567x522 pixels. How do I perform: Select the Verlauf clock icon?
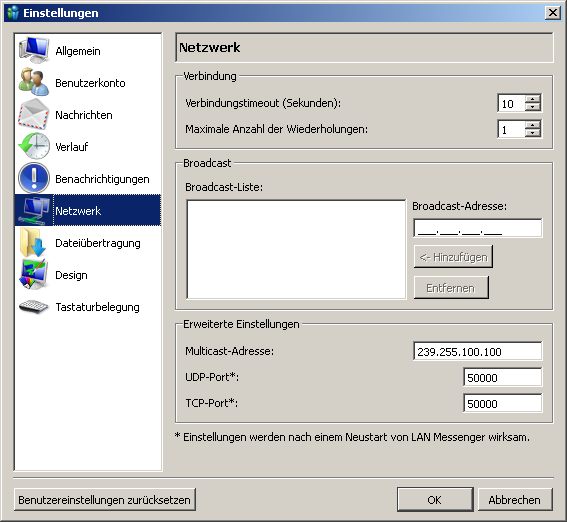(x=34, y=146)
